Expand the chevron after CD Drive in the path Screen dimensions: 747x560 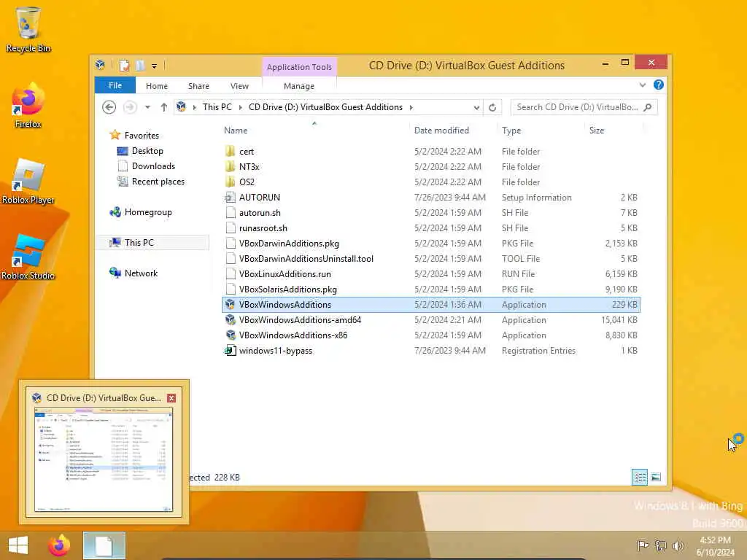point(411,108)
